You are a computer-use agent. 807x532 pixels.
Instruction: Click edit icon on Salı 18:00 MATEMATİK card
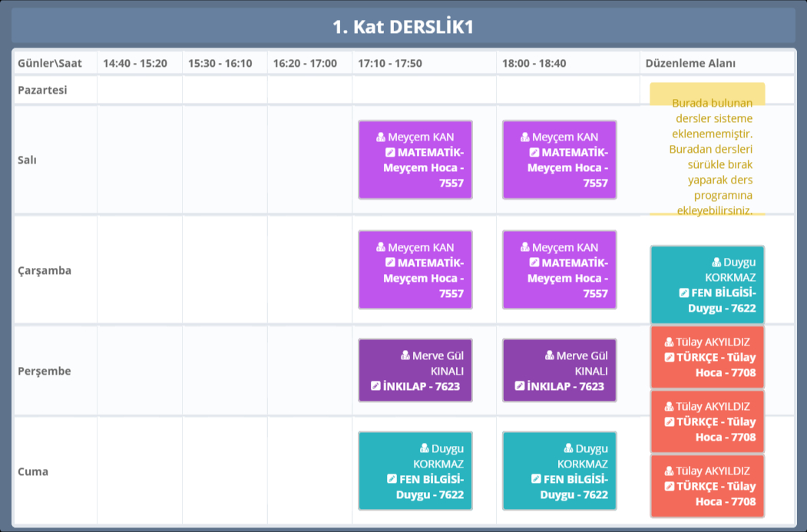pos(534,153)
